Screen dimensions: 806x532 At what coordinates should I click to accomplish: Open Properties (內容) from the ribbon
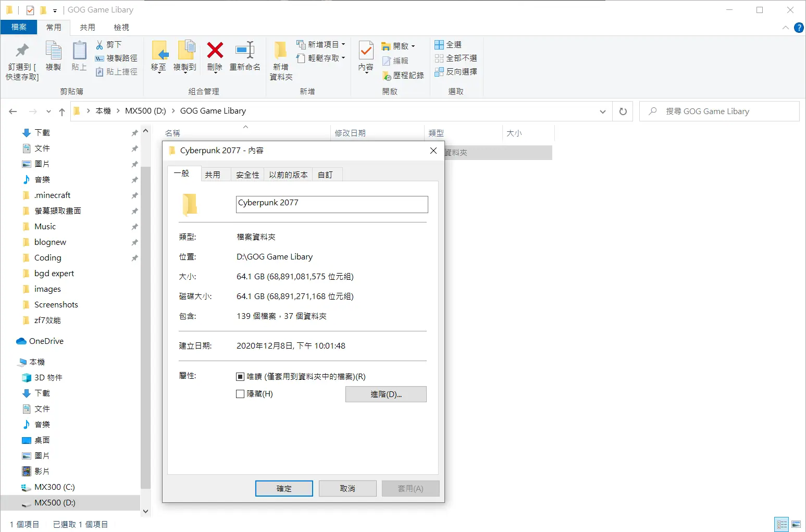pos(366,56)
